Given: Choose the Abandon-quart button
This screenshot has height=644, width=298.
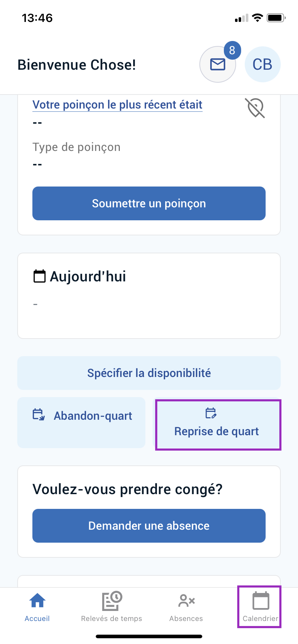Looking at the screenshot, I should [81, 423].
